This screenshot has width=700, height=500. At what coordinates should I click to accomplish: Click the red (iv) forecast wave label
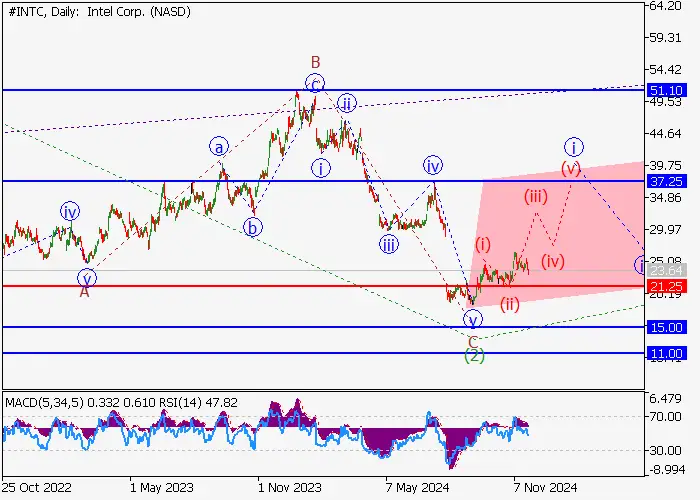tap(553, 261)
